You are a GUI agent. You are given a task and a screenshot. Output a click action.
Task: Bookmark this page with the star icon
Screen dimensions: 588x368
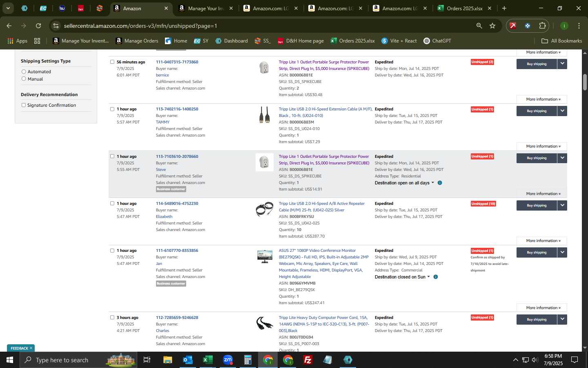[492, 26]
